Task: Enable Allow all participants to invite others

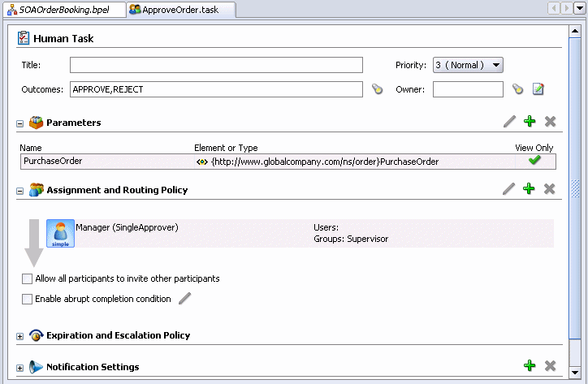Action: 27,278
